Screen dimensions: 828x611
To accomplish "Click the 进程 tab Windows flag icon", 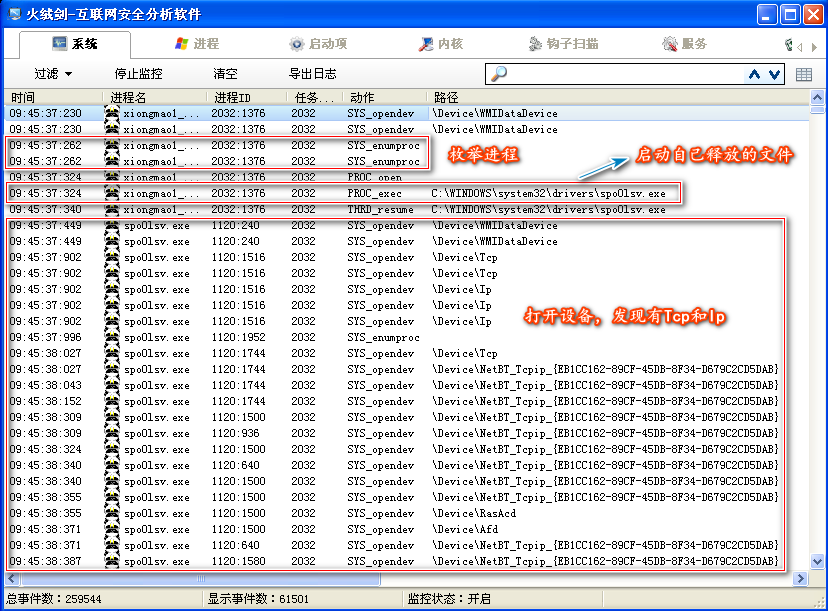I will tap(182, 44).
